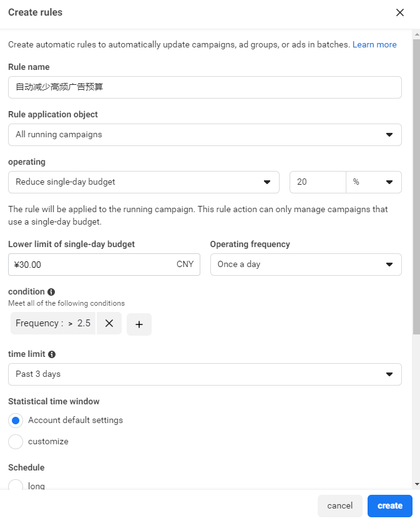Add a new condition with plus icon

(139, 324)
